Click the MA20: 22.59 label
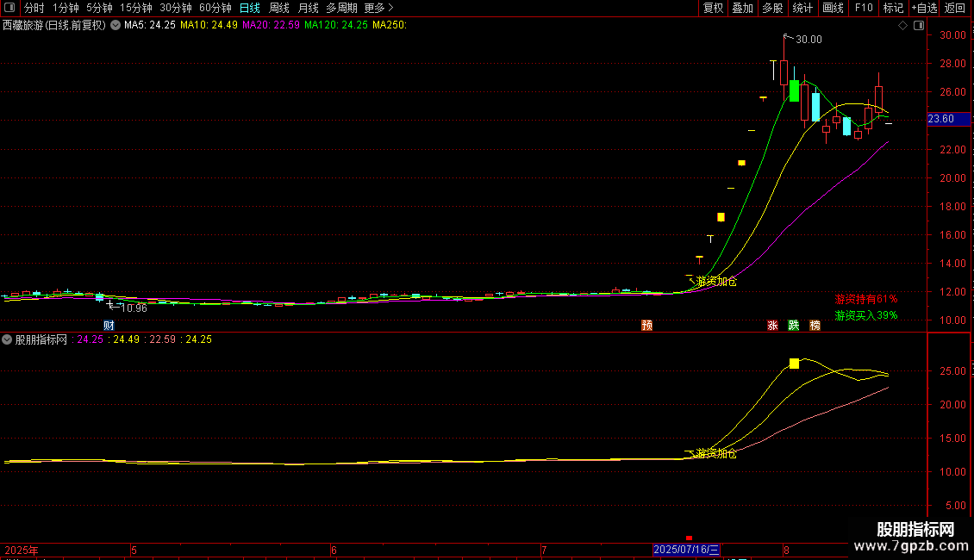974x560 pixels. 271,26
